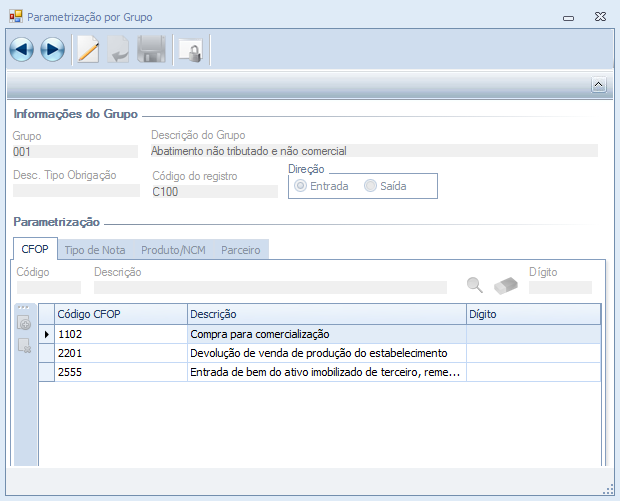Go to previous record with the left arrow
Viewport: 620px width, 501px height.
click(21, 49)
